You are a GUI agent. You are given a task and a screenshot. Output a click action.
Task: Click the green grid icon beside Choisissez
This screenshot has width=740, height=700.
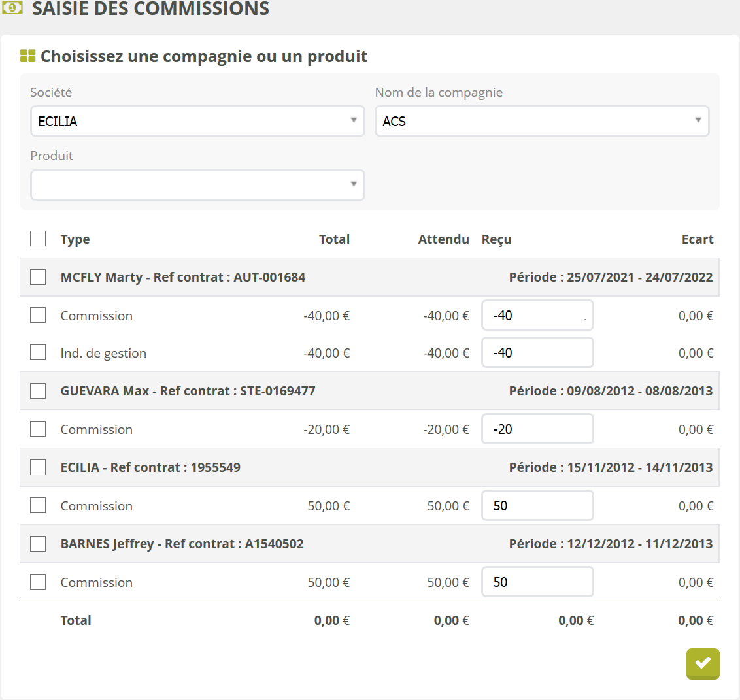[27, 56]
